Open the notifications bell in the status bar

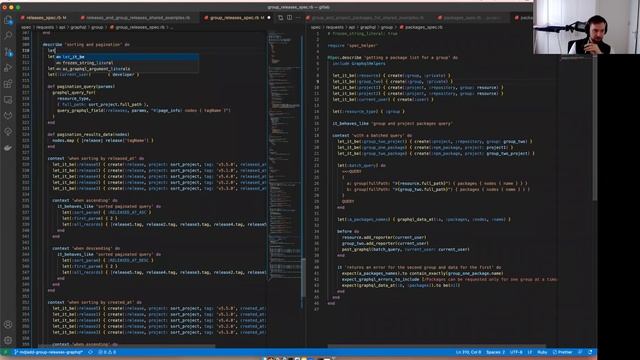[590, 352]
